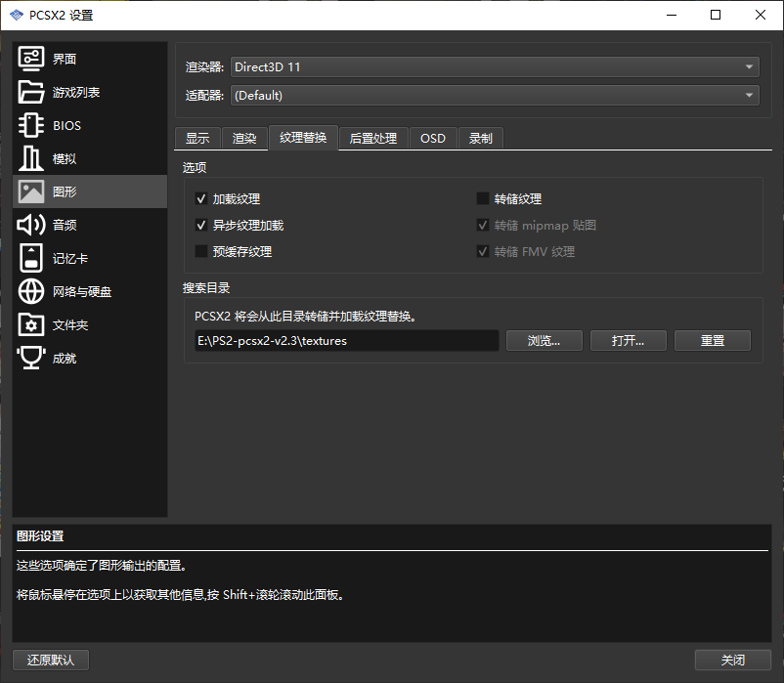Image resolution: width=784 pixels, height=683 pixels.
Task: Click the 记忆卡 memory card icon
Action: [31, 258]
